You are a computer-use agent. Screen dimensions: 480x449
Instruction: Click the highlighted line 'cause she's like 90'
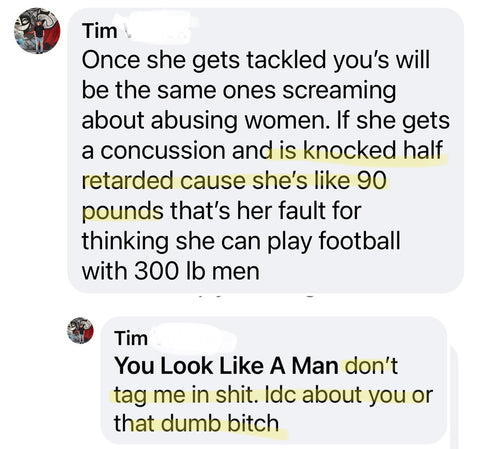(284, 180)
